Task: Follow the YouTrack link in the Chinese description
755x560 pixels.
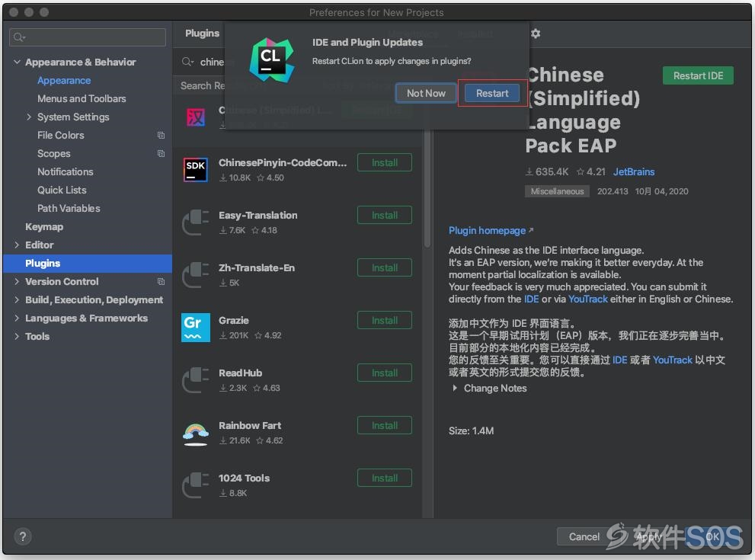Action: [x=672, y=360]
